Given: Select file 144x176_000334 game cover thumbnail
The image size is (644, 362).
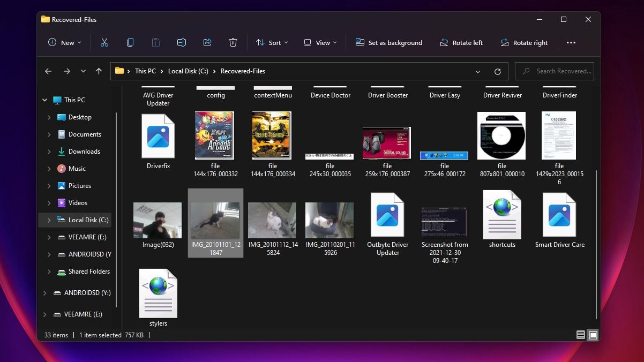Looking at the screenshot, I should [x=272, y=135].
